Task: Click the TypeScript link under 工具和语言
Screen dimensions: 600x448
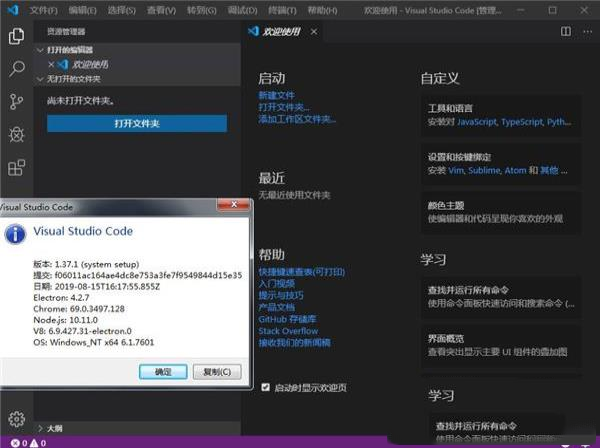Action: tap(522, 122)
